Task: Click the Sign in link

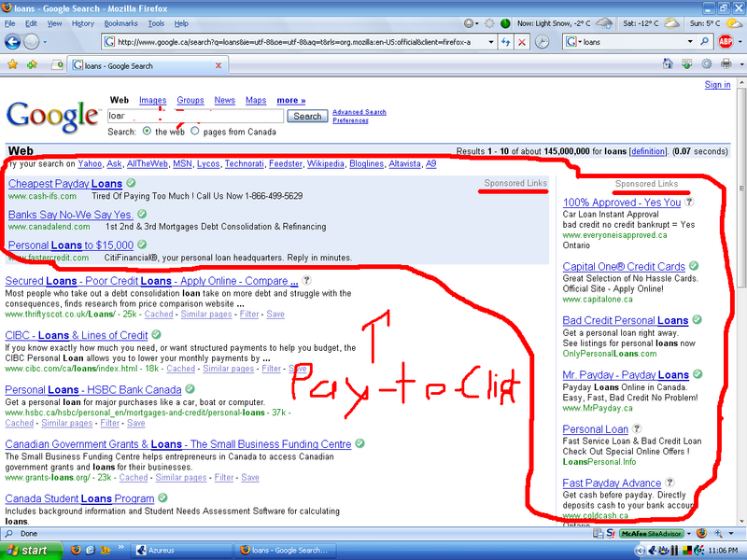Action: click(717, 84)
